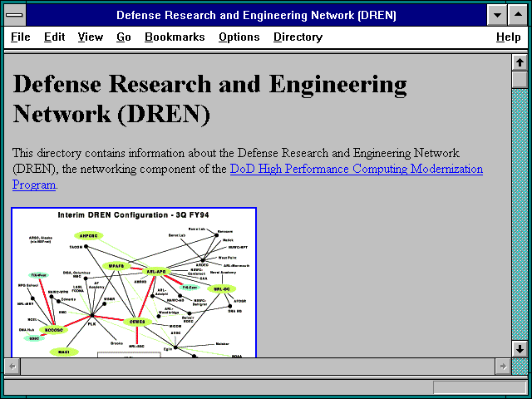
Task: Click the vertical scrollbar thumb
Action: click(520, 80)
